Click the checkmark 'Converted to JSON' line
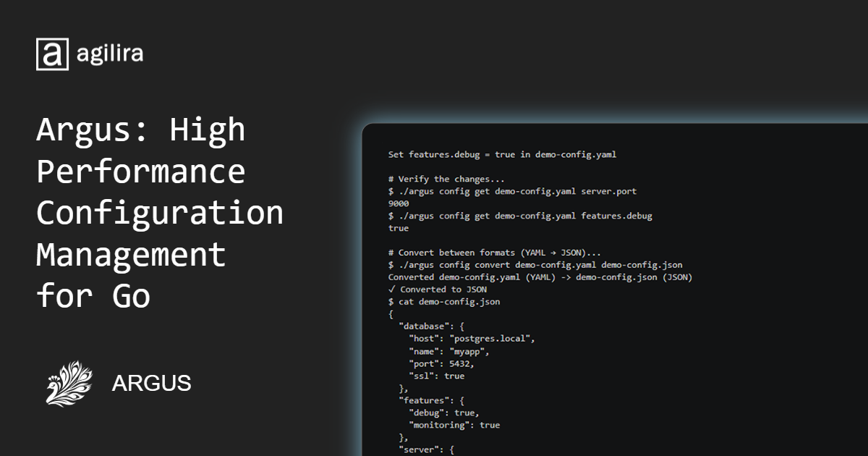This screenshot has width=868, height=456. (438, 290)
